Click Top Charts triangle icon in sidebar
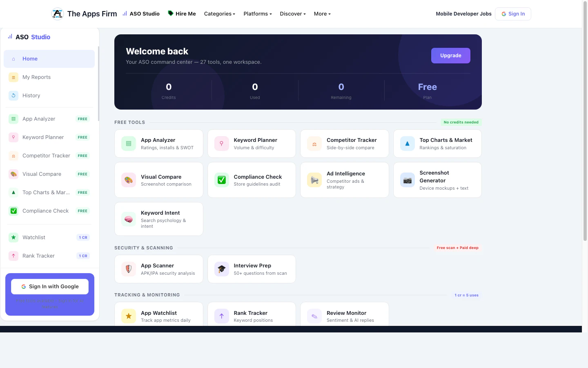Viewport: 588px width, 368px height. [x=13, y=193]
